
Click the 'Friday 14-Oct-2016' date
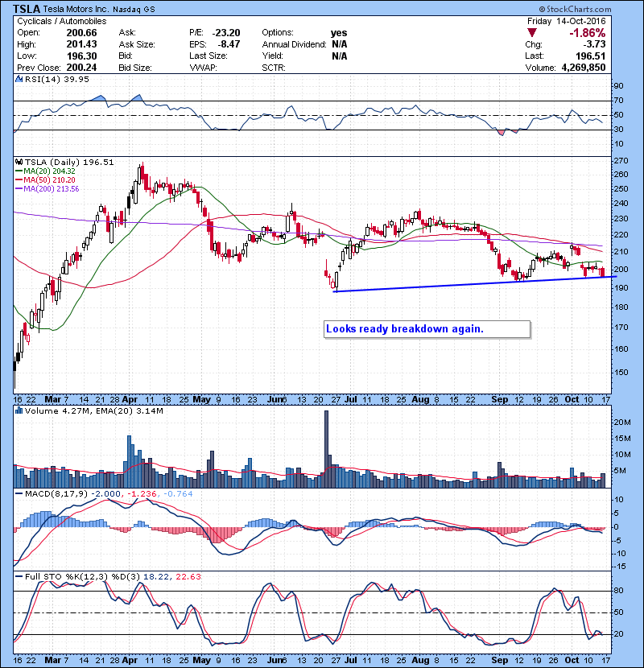[x=567, y=21]
